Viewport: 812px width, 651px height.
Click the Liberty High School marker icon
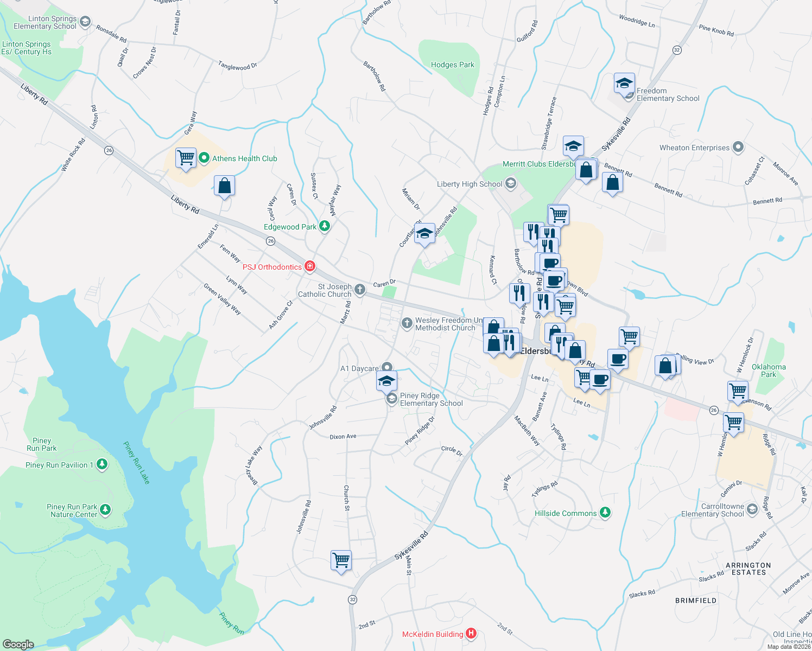[510, 183]
